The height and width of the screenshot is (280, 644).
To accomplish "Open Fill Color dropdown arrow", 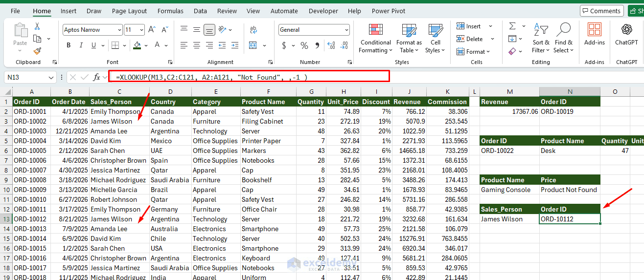I will click(x=147, y=45).
